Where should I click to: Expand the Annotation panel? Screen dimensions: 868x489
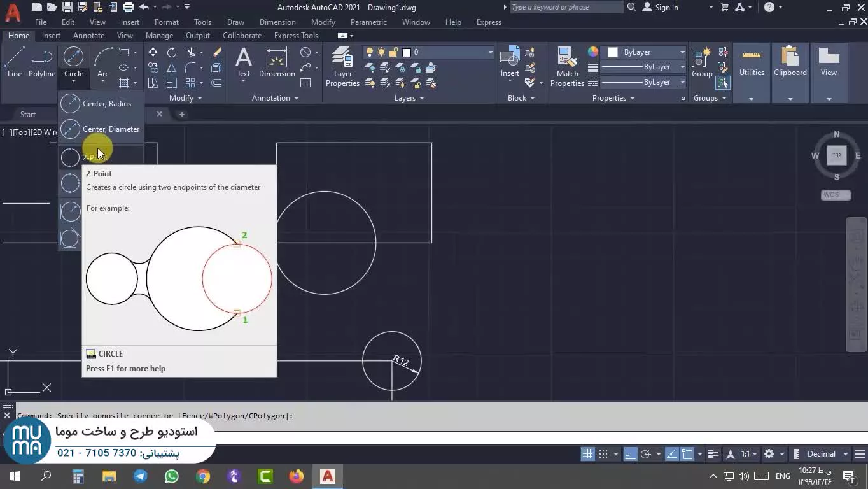(275, 98)
